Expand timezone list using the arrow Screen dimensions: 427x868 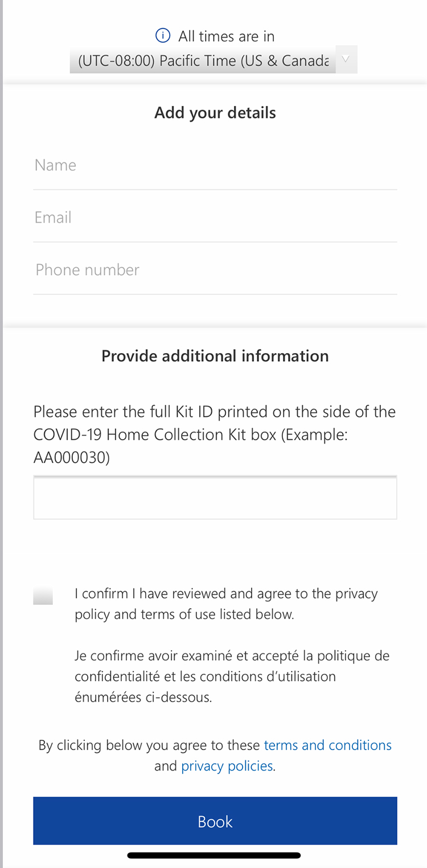tap(346, 60)
